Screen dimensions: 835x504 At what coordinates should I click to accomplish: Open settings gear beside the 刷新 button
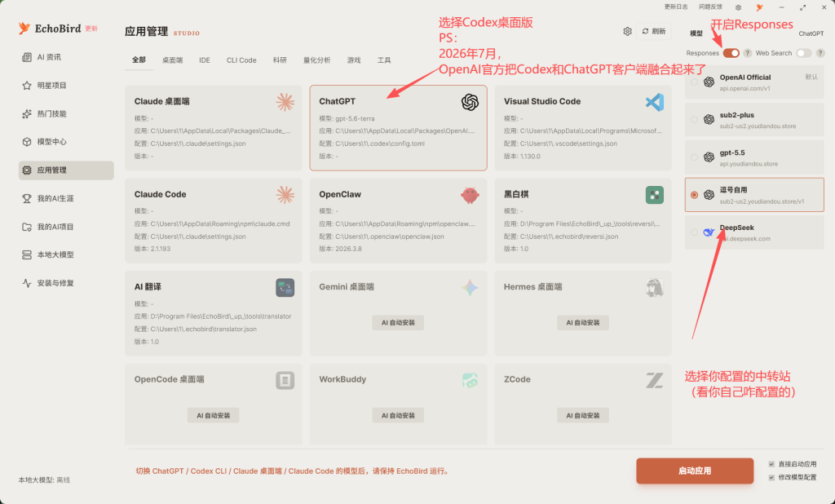(x=627, y=32)
